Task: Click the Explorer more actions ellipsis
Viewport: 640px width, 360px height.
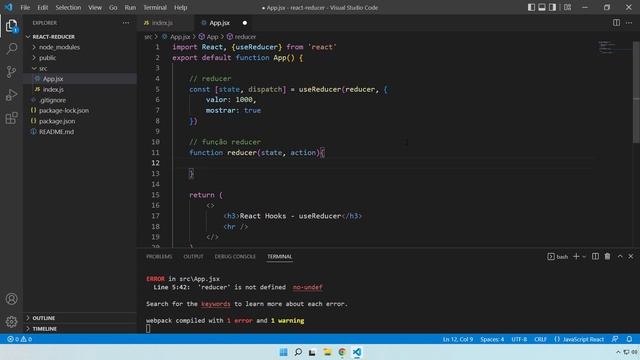Action: 126,23
